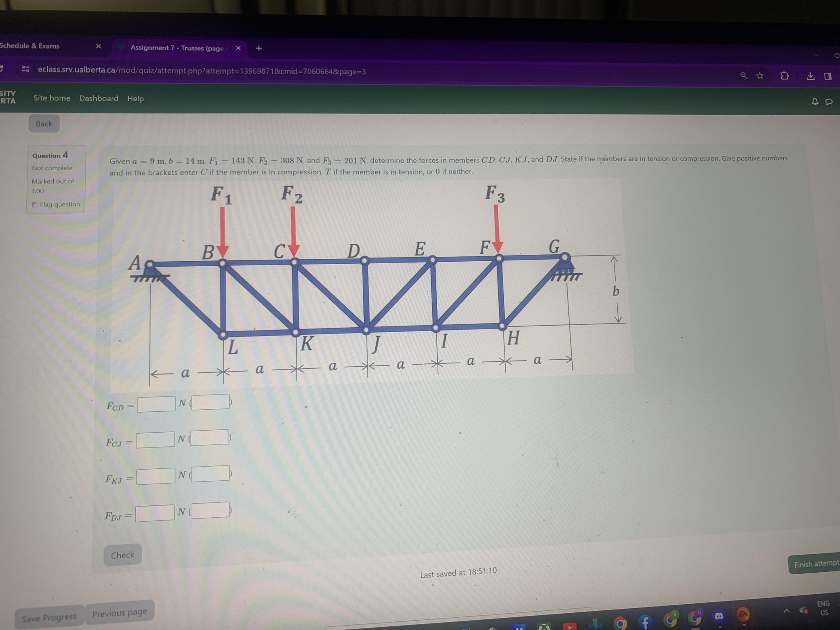Click Finish attempt
The width and height of the screenshot is (840, 630).
pos(814,564)
